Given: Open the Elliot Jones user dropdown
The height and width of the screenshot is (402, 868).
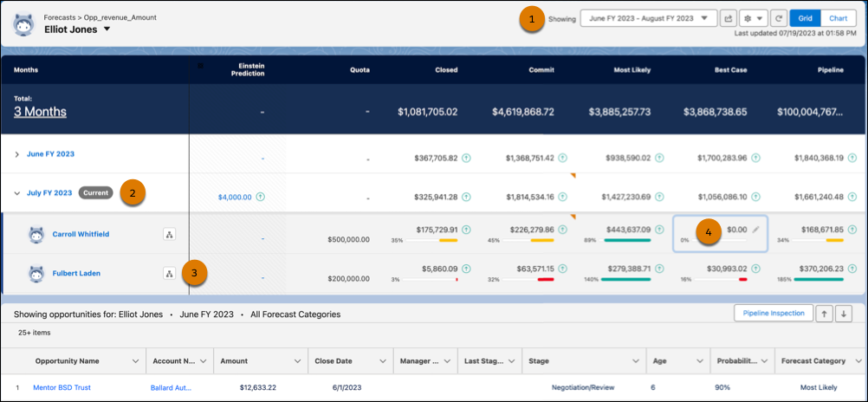Looking at the screenshot, I should [x=107, y=29].
